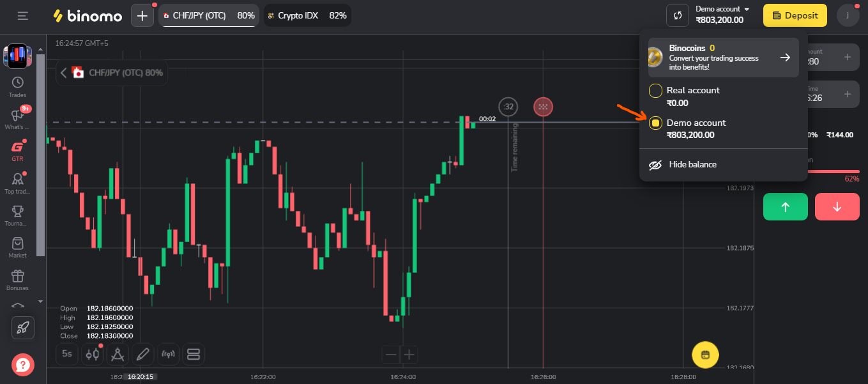
Task: Click the rocket icon in left sidebar
Action: pyautogui.click(x=22, y=328)
